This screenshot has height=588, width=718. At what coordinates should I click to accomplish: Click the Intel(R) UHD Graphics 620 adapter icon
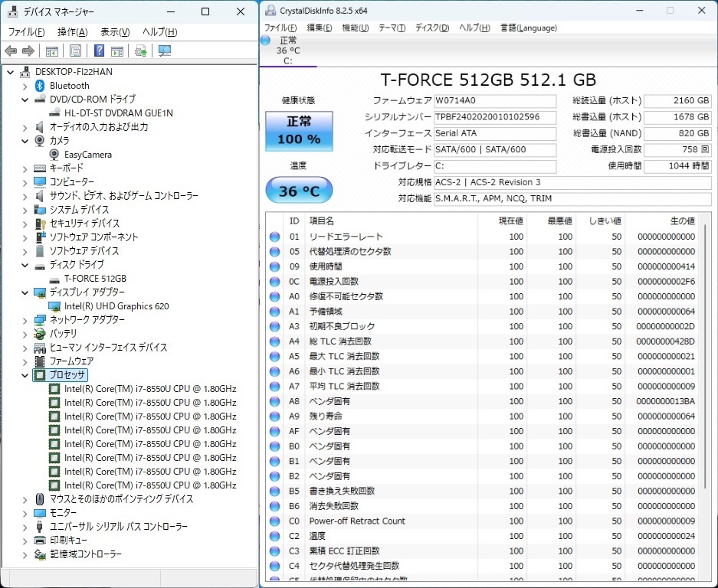click(54, 306)
